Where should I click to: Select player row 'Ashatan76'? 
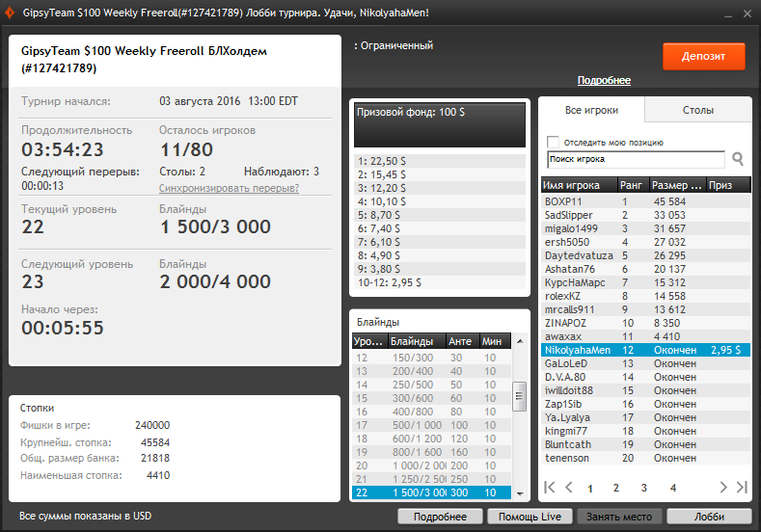645,269
